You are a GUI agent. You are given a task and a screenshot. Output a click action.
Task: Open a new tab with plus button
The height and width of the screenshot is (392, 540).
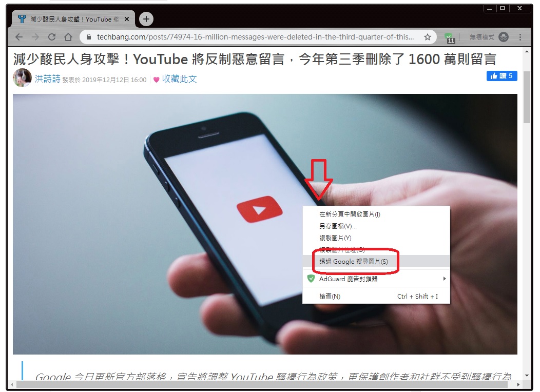[x=146, y=19]
